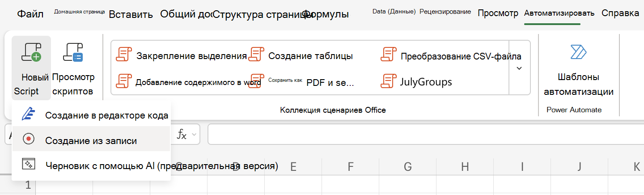Expand the script gallery dropdown arrow
Viewport: 644px width, 195px height.
pyautogui.click(x=519, y=68)
